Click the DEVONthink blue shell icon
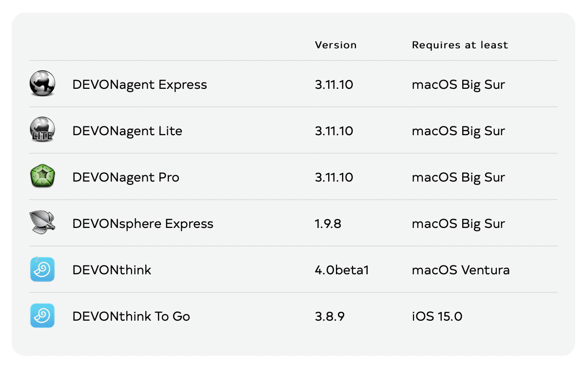588x368 pixels. (42, 269)
